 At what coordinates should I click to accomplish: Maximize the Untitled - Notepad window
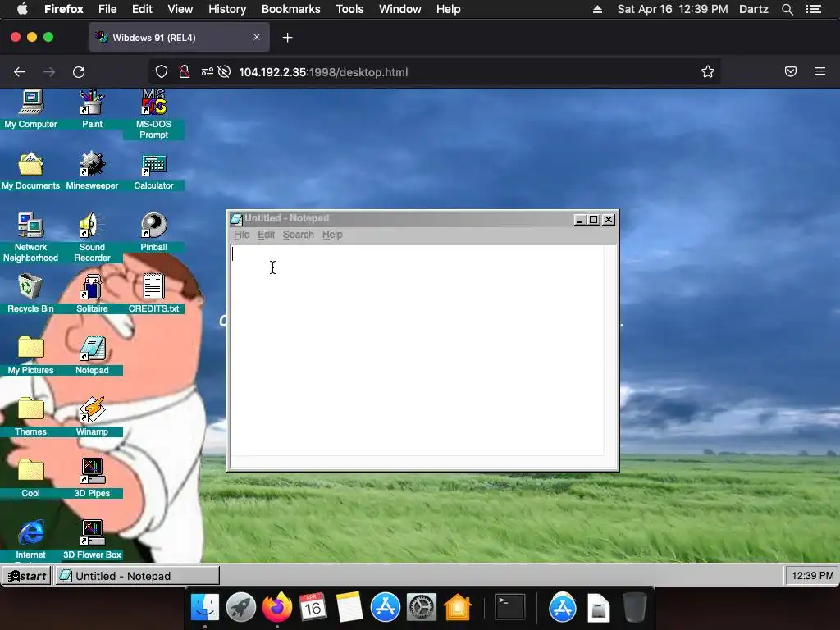[594, 220]
